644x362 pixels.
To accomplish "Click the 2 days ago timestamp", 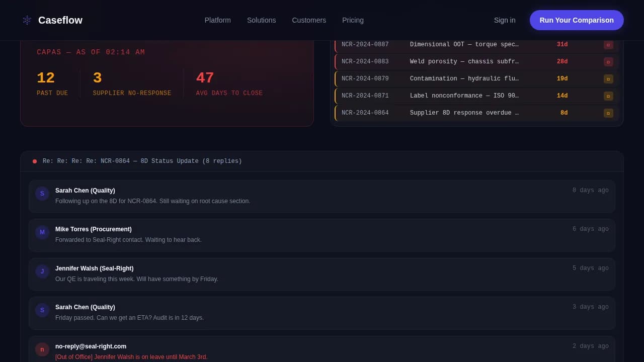I will tap(591, 346).
